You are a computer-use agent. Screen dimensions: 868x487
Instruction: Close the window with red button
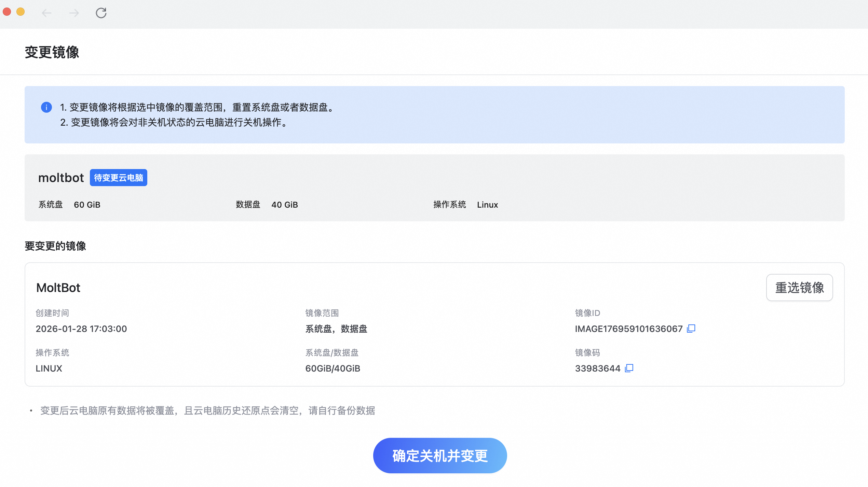click(7, 12)
